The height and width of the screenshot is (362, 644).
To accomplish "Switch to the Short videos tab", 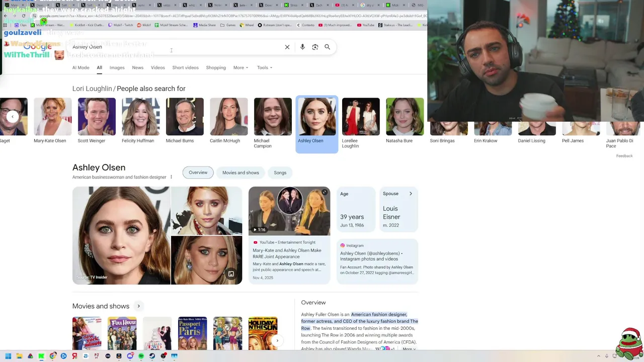I will [x=185, y=67].
